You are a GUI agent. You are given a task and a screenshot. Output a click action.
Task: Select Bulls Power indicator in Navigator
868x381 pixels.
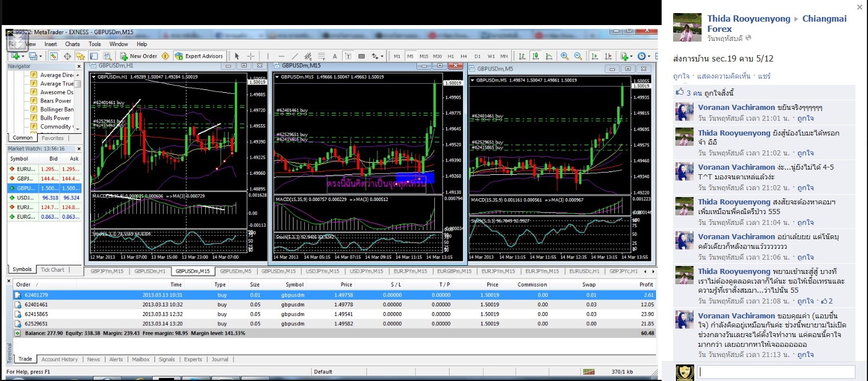point(55,118)
